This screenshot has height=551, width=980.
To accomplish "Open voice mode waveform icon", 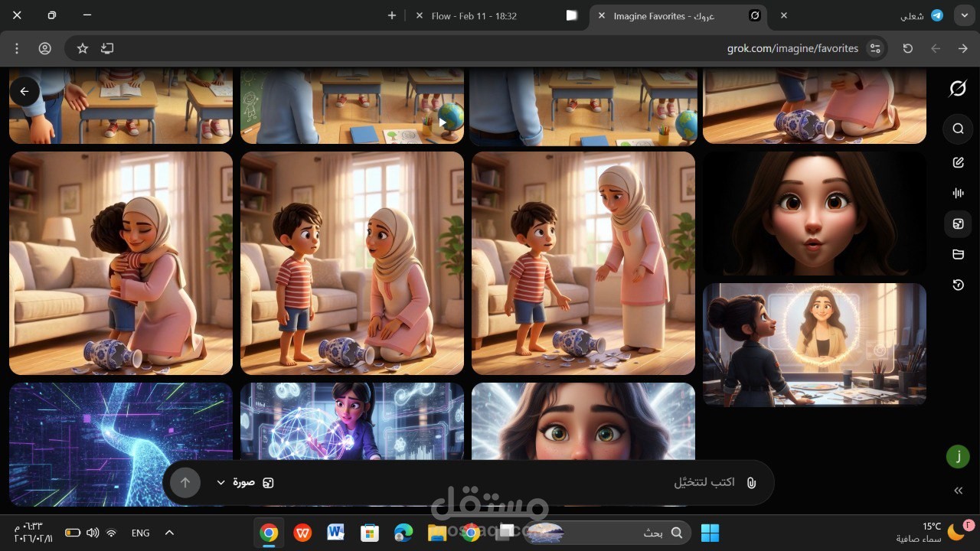I will (x=958, y=193).
